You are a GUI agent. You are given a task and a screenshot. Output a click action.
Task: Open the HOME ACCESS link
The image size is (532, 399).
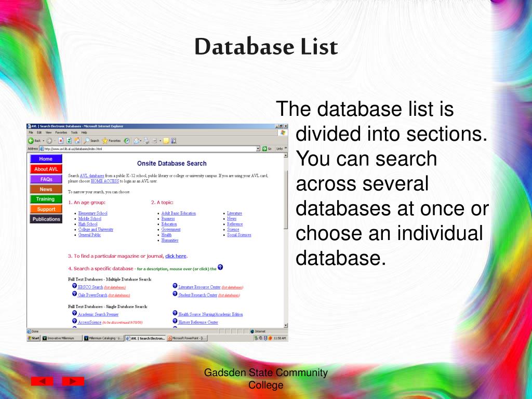click(x=105, y=181)
